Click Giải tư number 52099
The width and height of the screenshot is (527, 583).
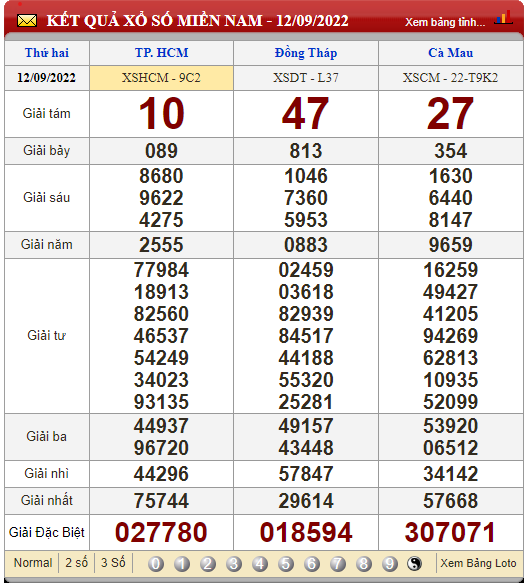[x=450, y=402]
